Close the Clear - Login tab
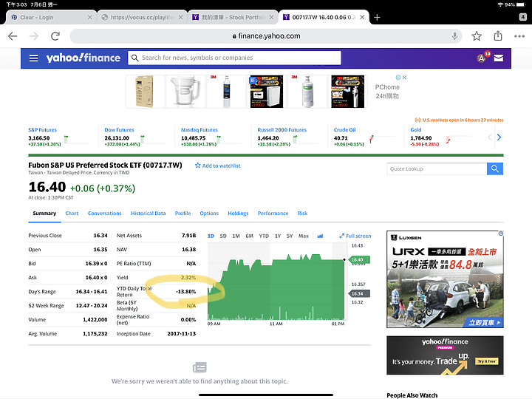Screen dimensions: 532x399 (x=89, y=17)
